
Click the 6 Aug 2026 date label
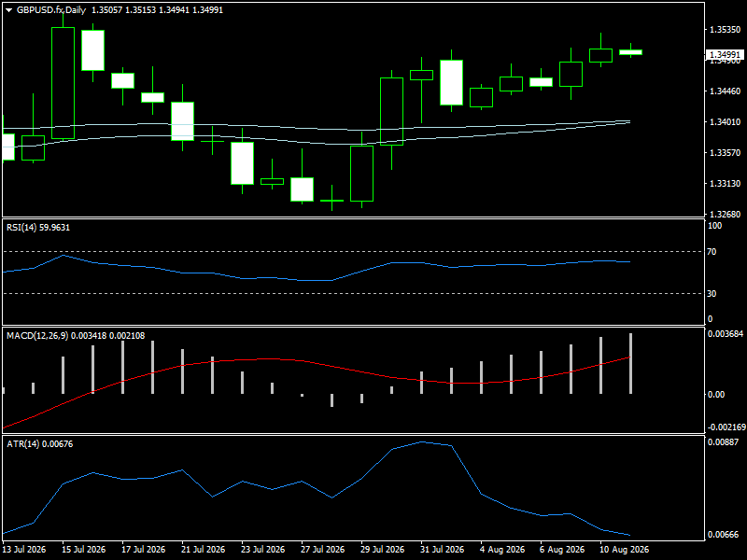562,550
